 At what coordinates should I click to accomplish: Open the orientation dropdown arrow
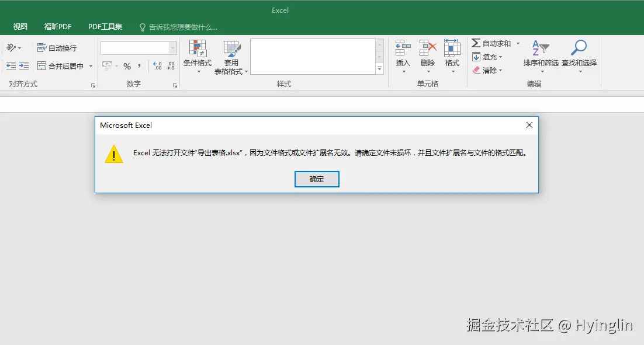pyautogui.click(x=19, y=48)
